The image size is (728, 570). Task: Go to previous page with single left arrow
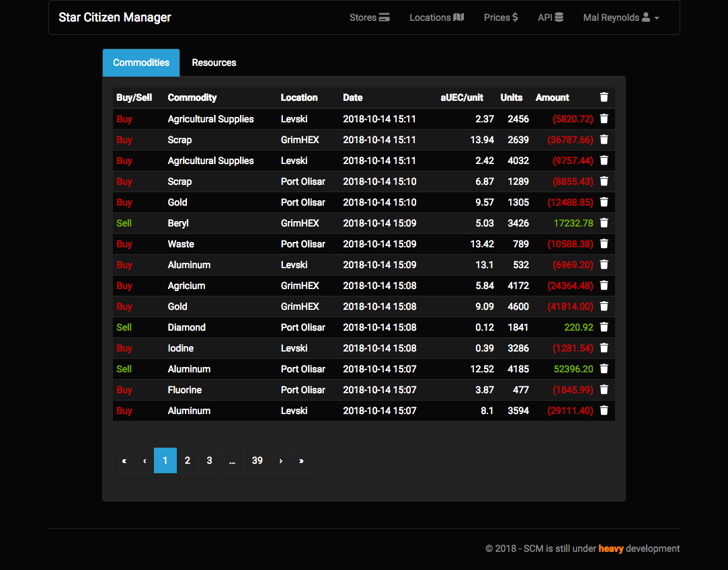145,460
